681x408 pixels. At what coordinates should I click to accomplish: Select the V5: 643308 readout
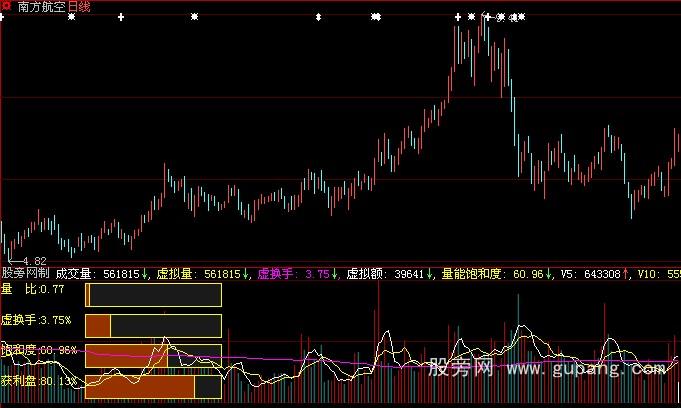coord(590,274)
